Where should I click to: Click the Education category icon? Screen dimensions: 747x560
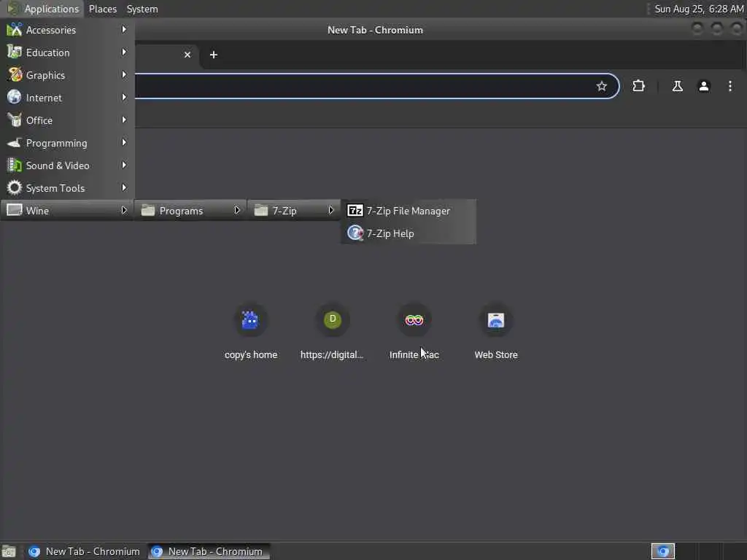pos(15,52)
